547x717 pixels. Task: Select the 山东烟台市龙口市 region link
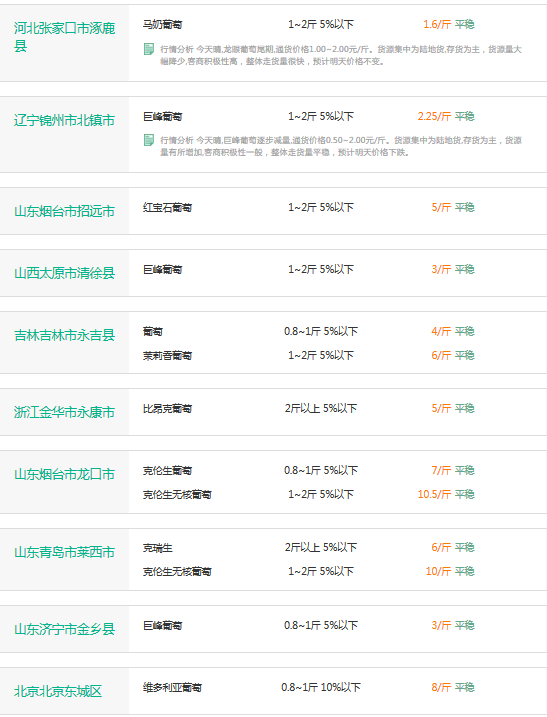pos(64,475)
